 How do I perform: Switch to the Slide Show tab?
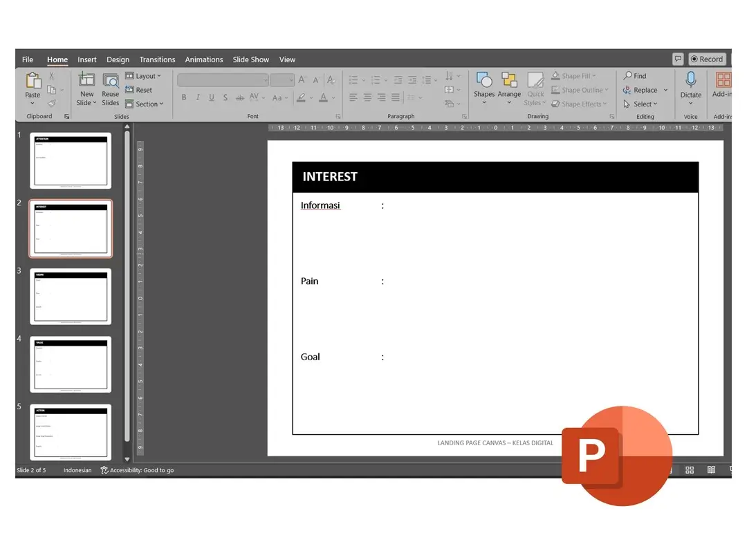pyautogui.click(x=250, y=59)
